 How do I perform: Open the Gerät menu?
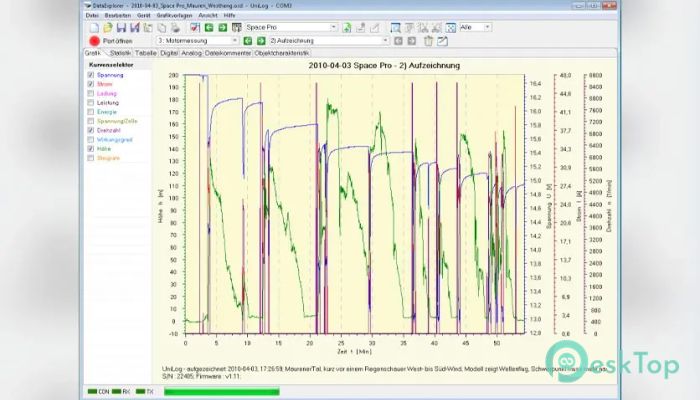[x=144, y=15]
